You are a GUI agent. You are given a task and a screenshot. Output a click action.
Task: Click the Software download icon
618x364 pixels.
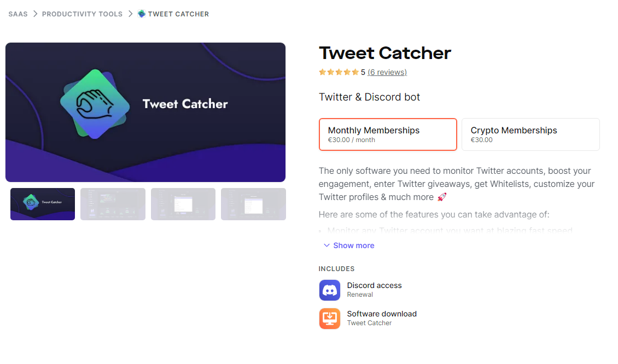330,318
